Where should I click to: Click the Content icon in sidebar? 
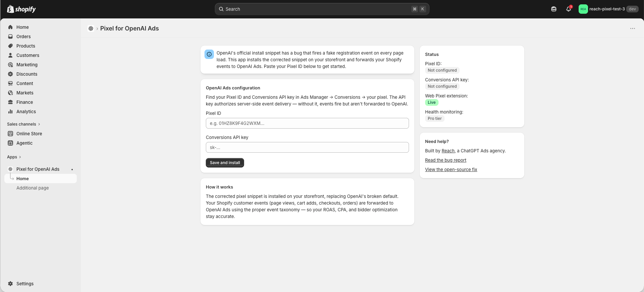(10, 83)
